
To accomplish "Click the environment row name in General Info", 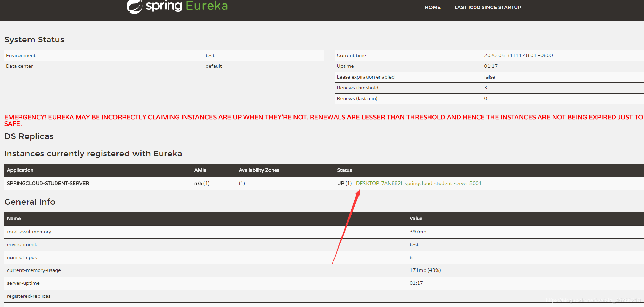I will (22, 244).
